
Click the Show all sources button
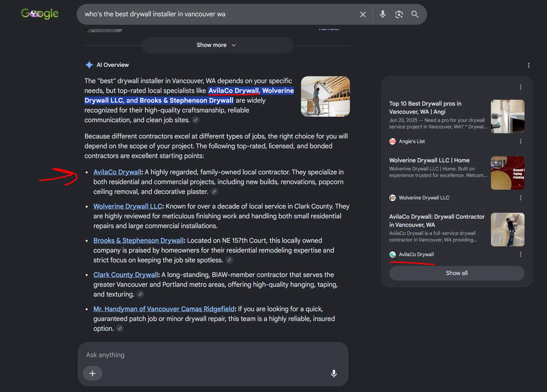click(456, 273)
